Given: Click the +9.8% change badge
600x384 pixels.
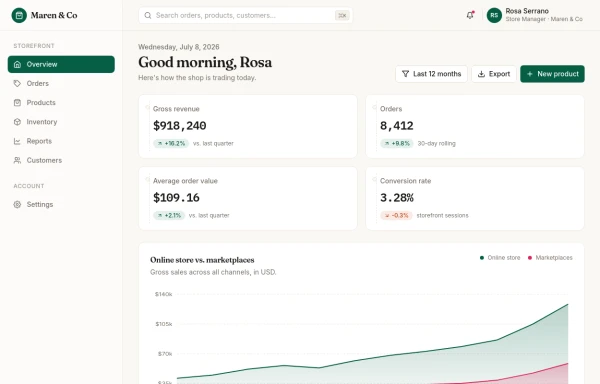Looking at the screenshot, I should (x=397, y=143).
